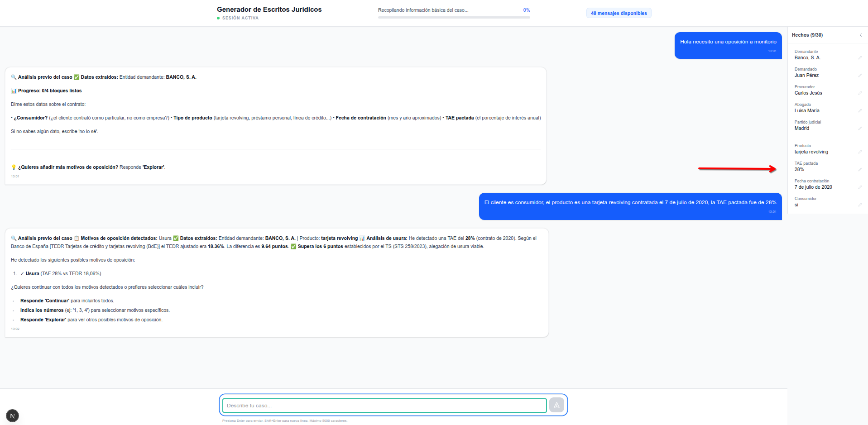Click the green SESIÓN ACTIVA indicator
The height and width of the screenshot is (425, 868).
point(238,18)
